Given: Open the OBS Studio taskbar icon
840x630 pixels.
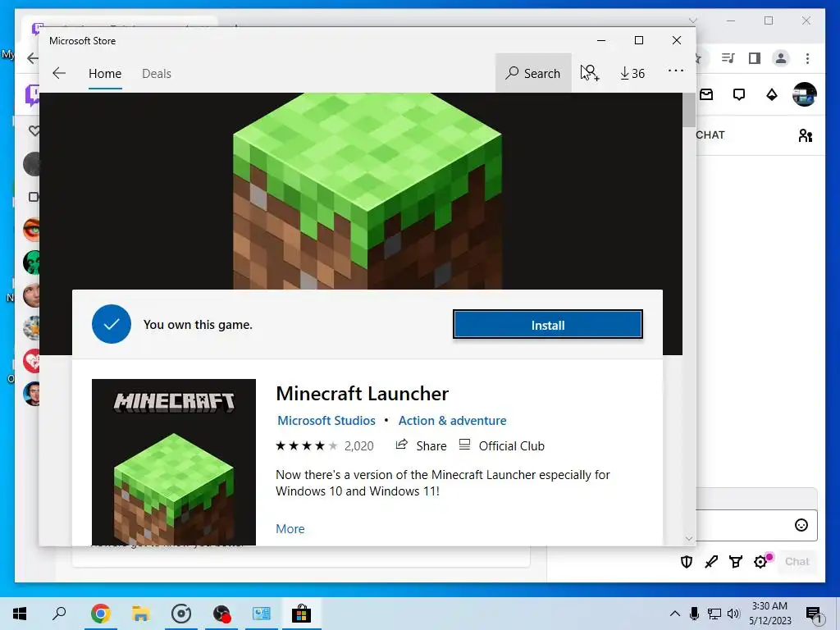Looking at the screenshot, I should [x=221, y=614].
